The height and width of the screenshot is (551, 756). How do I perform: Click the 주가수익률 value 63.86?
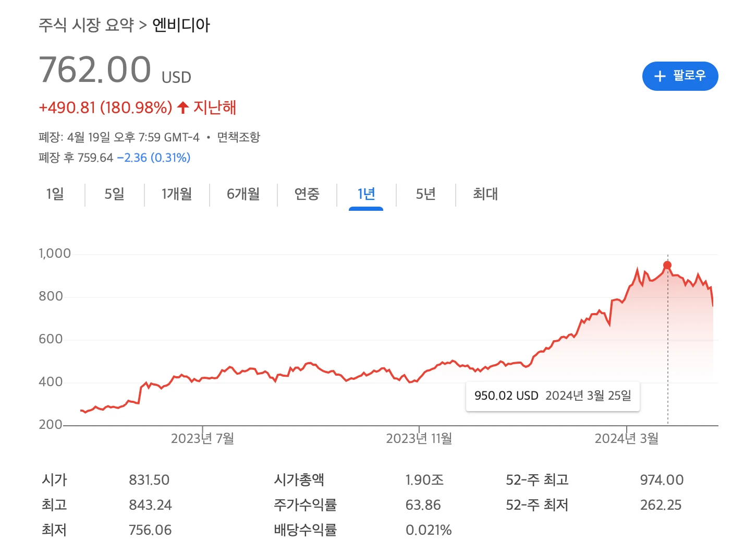pyautogui.click(x=423, y=505)
